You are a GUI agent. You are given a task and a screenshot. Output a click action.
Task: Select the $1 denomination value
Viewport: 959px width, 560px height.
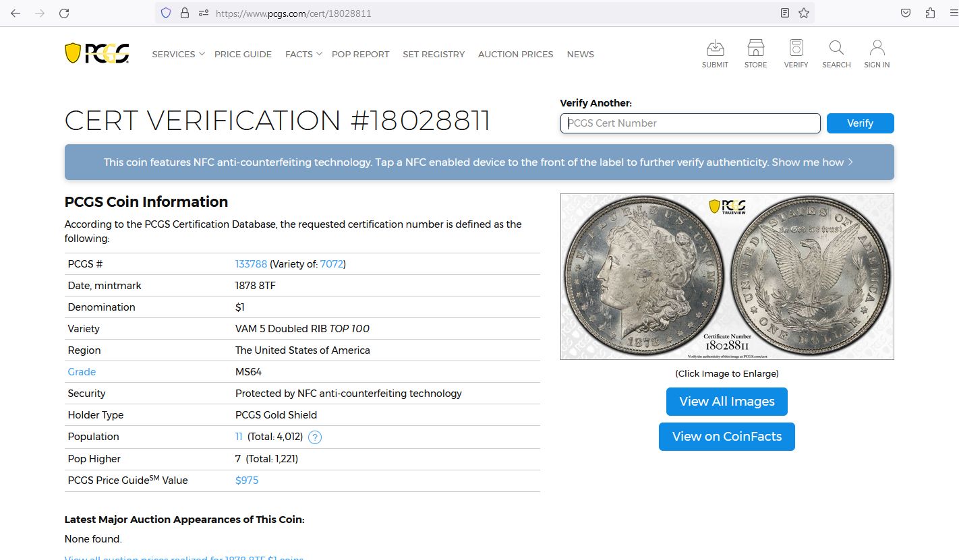click(240, 307)
